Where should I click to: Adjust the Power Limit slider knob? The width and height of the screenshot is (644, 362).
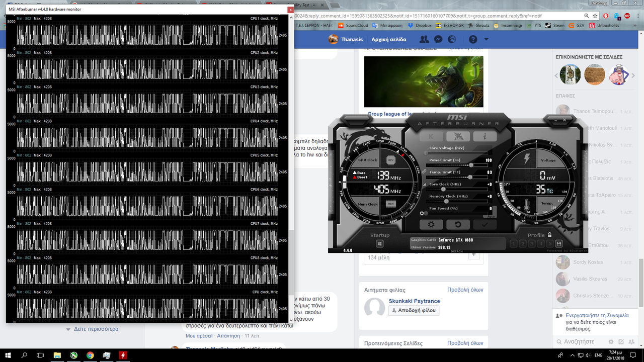coord(471,165)
